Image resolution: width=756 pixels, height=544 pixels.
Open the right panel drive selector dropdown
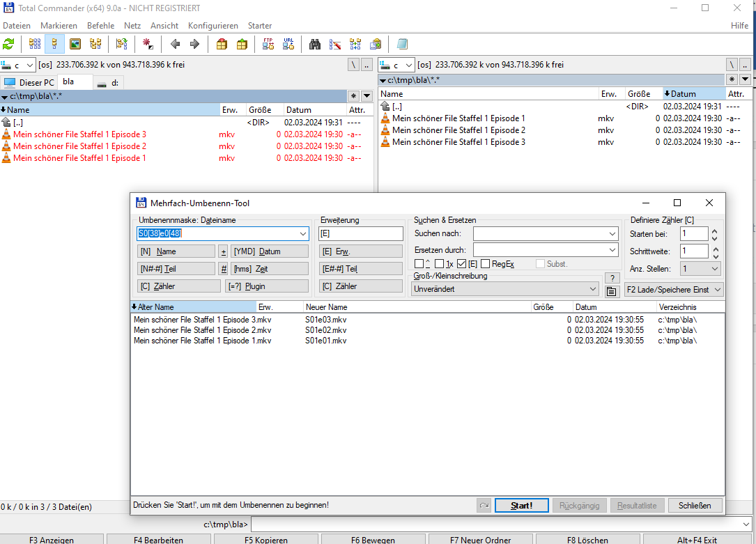point(409,65)
